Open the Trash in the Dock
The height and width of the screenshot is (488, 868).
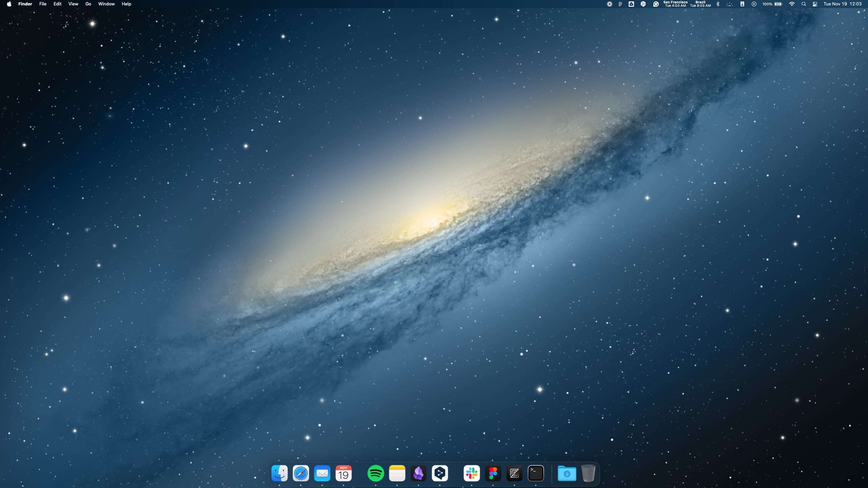click(x=588, y=473)
